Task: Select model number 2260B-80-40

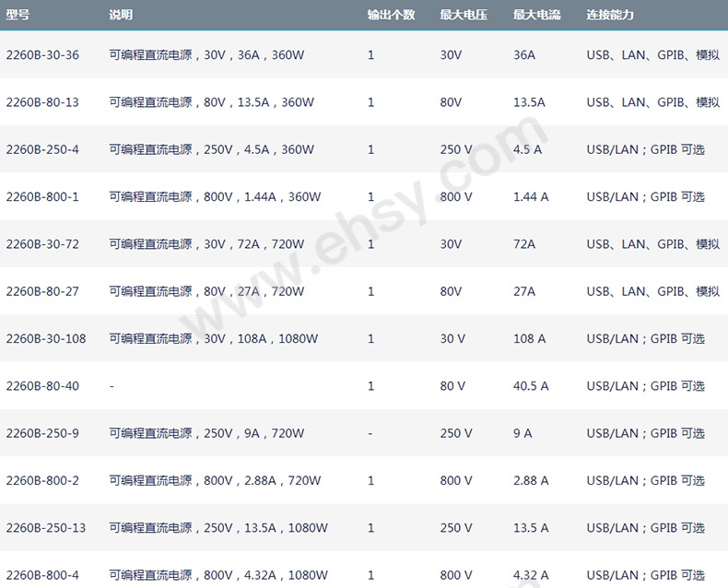Action: point(42,386)
